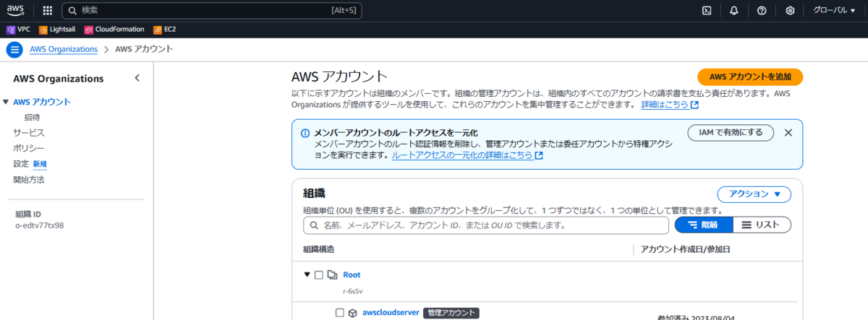Viewport: 868px width, 320px height.
Task: Open the notifications bell
Action: click(x=734, y=11)
